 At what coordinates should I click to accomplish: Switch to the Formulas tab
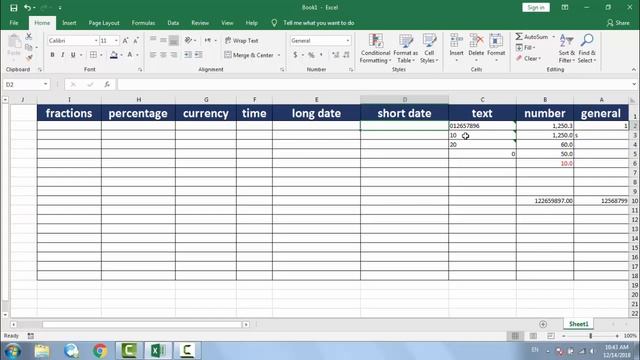tap(143, 23)
